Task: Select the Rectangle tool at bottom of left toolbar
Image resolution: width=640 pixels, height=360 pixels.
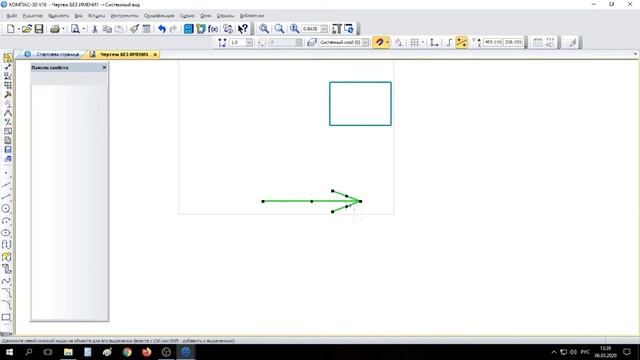Action: coord(6,317)
